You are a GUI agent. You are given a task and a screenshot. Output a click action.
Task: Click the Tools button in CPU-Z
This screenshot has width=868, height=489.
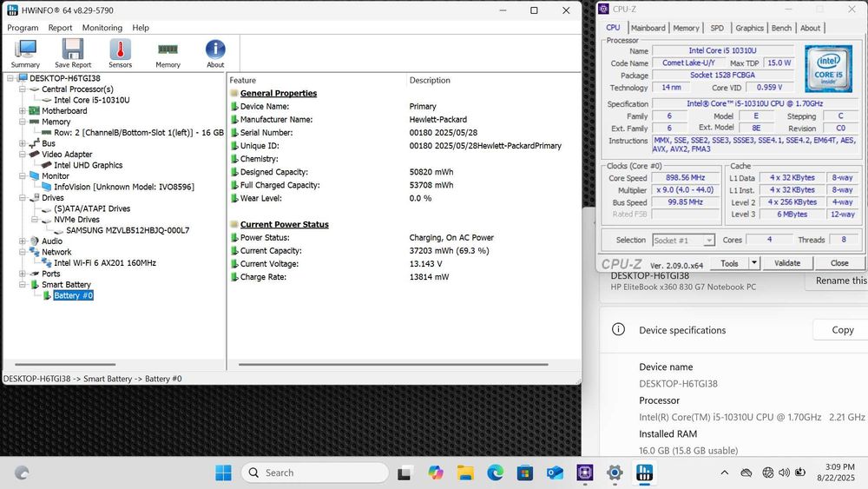coord(729,263)
